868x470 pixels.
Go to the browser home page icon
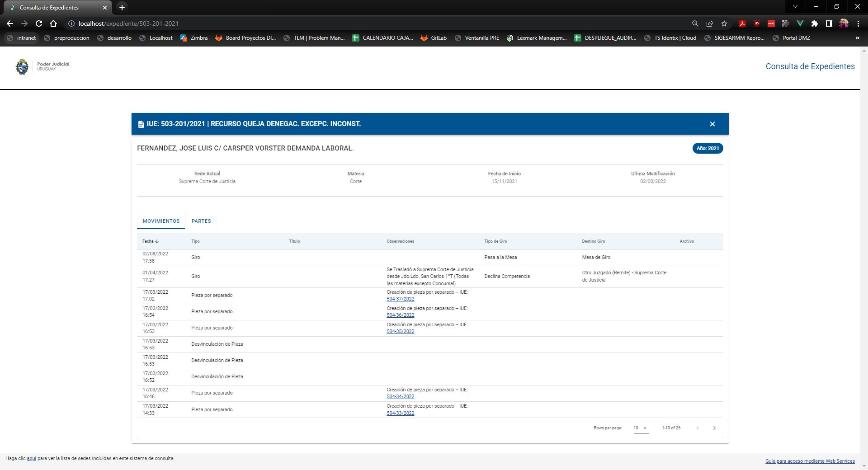point(53,23)
